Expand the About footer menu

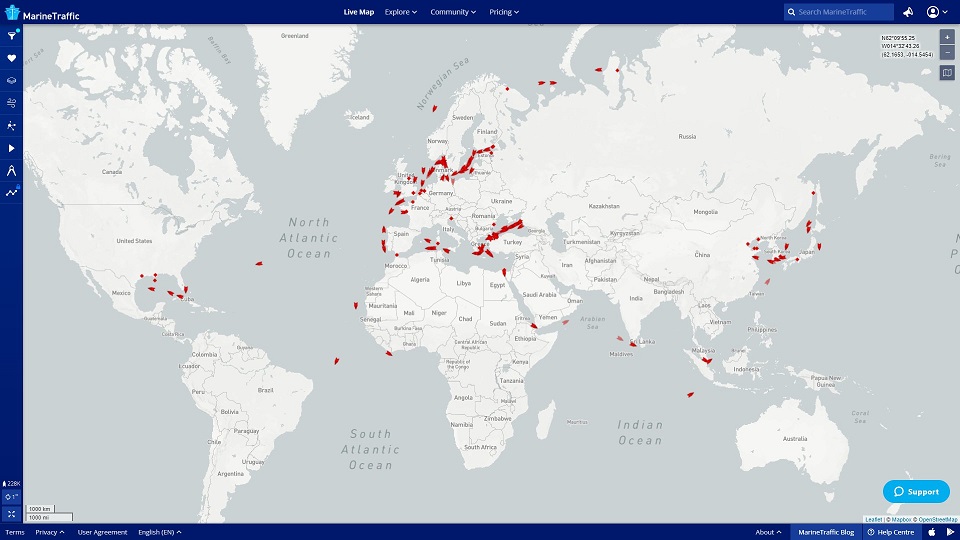[768, 532]
